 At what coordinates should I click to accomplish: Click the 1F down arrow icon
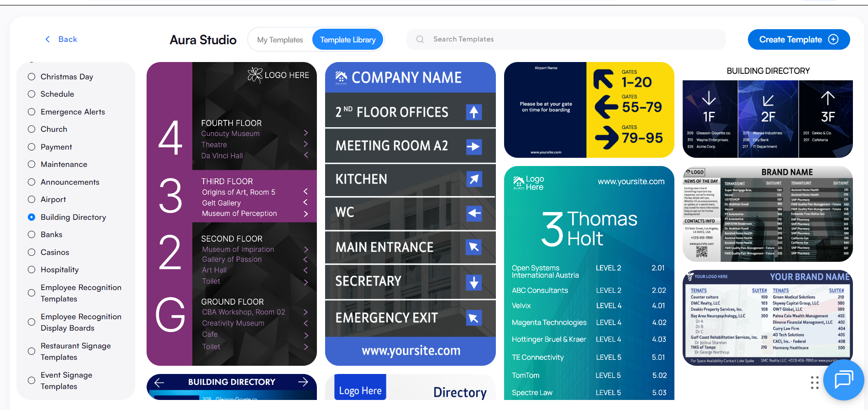pyautogui.click(x=709, y=98)
